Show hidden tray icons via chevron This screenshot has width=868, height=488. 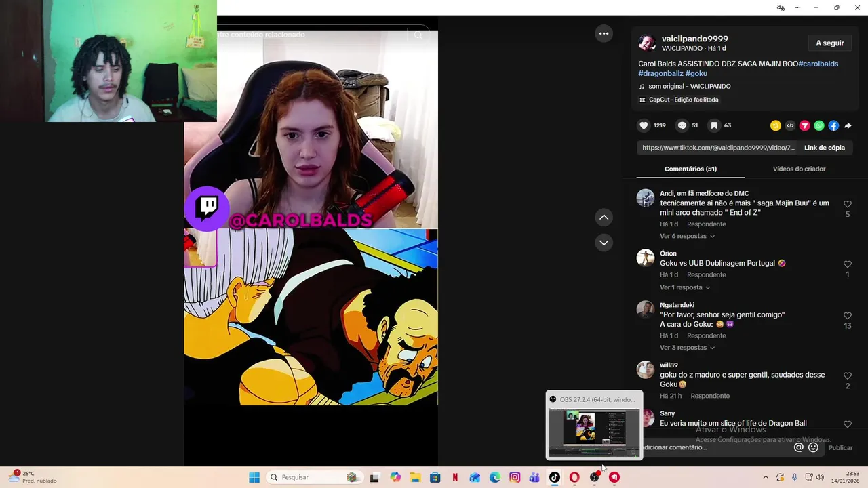pos(766,477)
